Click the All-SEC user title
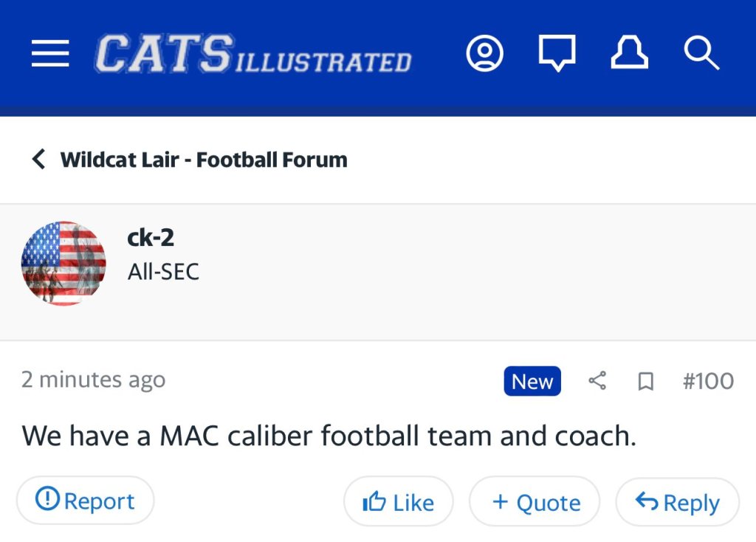The height and width of the screenshot is (542, 756). (x=163, y=272)
